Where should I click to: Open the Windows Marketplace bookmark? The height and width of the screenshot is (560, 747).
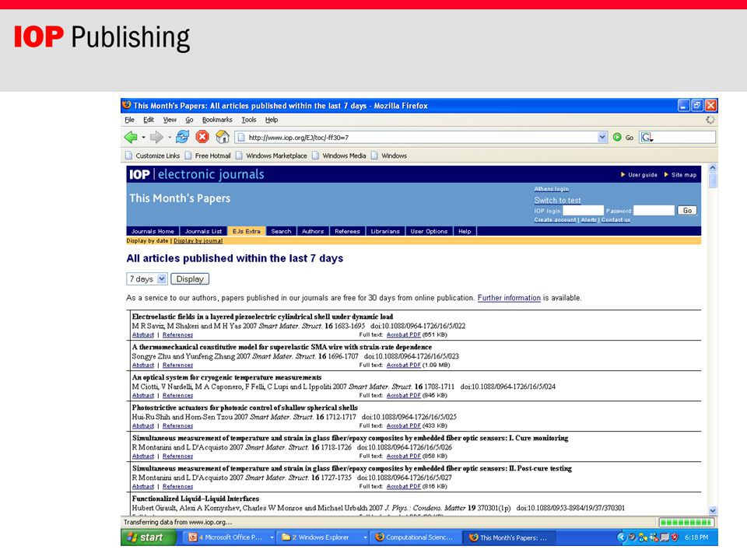tap(272, 156)
